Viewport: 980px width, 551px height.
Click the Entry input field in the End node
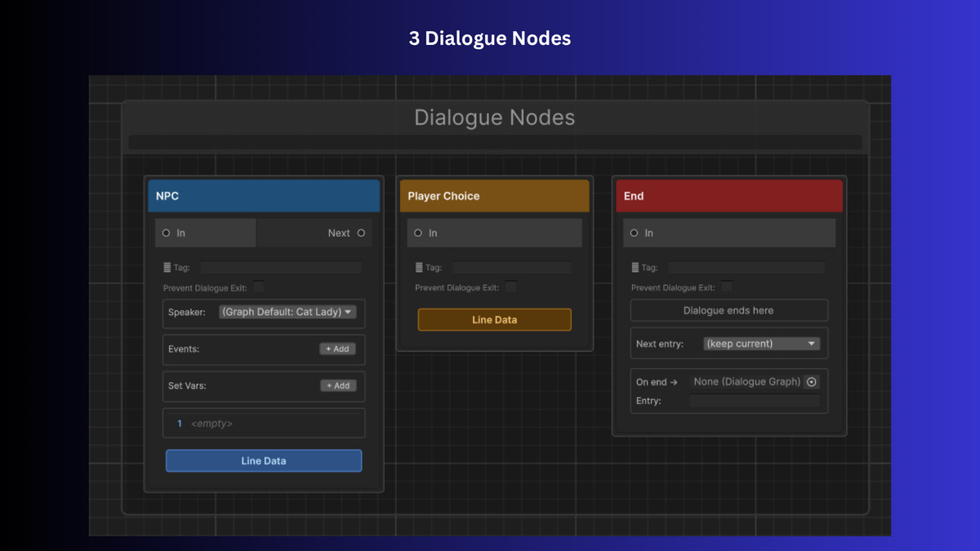click(755, 401)
